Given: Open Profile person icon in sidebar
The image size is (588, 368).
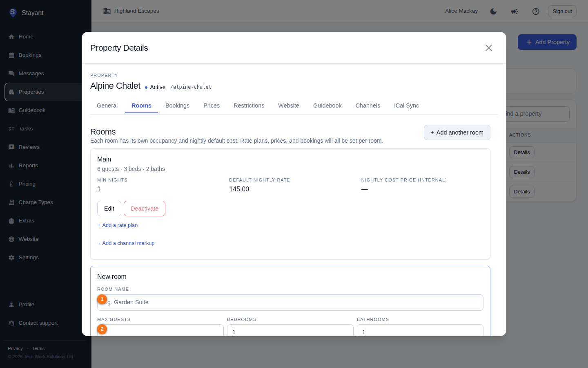Looking at the screenshot, I should coord(11,305).
